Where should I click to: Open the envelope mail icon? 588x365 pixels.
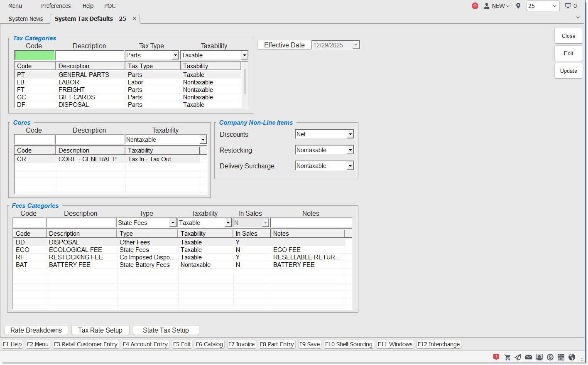tap(529, 357)
